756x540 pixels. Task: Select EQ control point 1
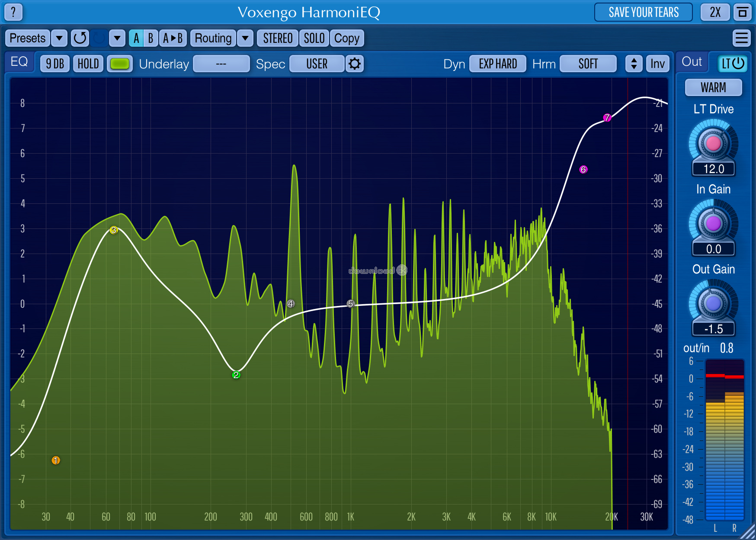(56, 460)
